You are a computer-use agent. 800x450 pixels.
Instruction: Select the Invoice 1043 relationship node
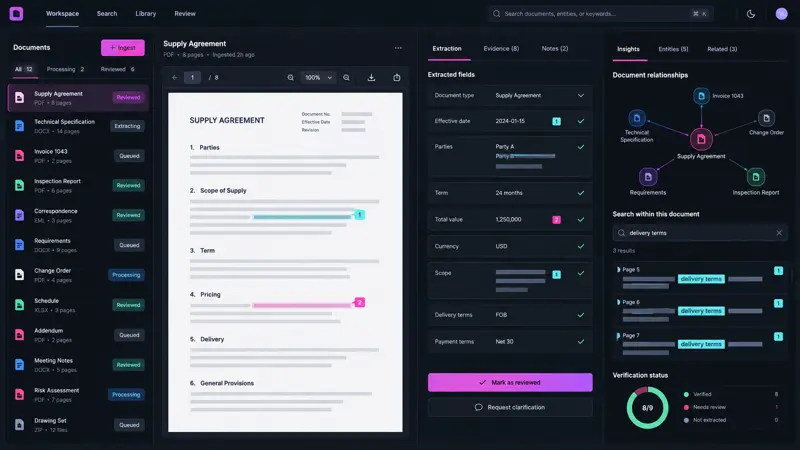point(702,95)
